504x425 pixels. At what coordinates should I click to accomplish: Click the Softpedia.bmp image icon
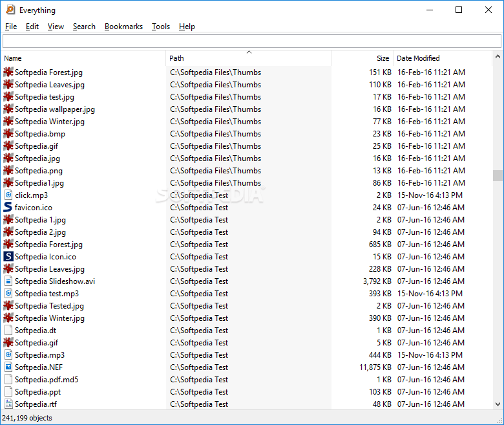click(8, 134)
